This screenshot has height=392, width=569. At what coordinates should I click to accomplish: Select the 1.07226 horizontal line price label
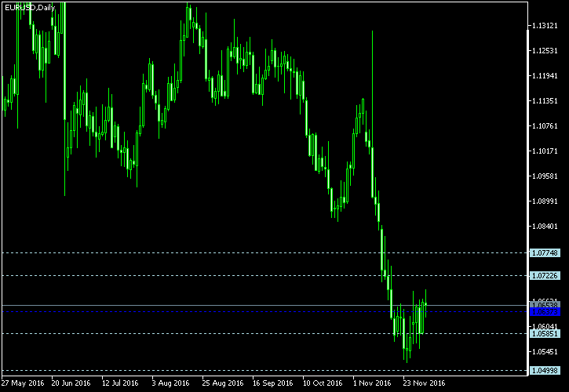click(545, 276)
